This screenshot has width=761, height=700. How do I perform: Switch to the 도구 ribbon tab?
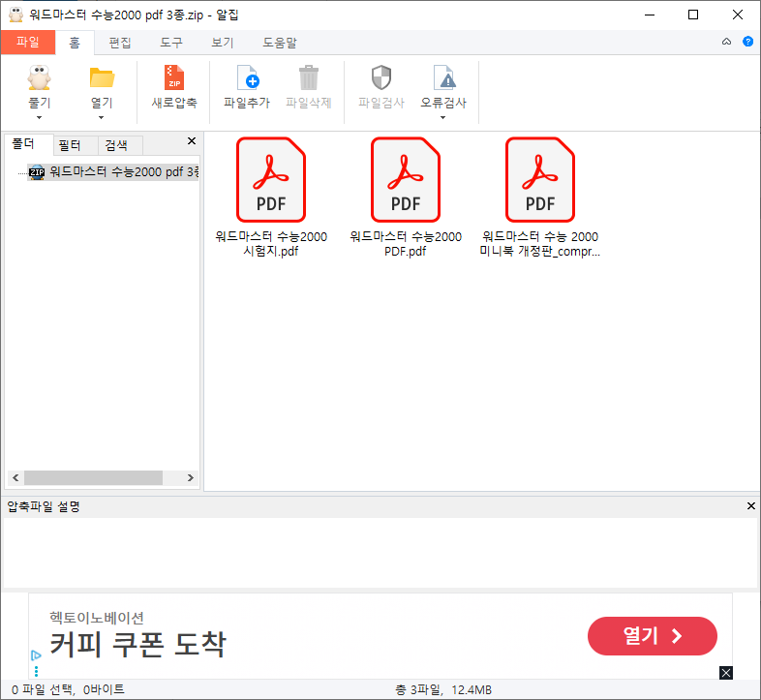pos(171,43)
